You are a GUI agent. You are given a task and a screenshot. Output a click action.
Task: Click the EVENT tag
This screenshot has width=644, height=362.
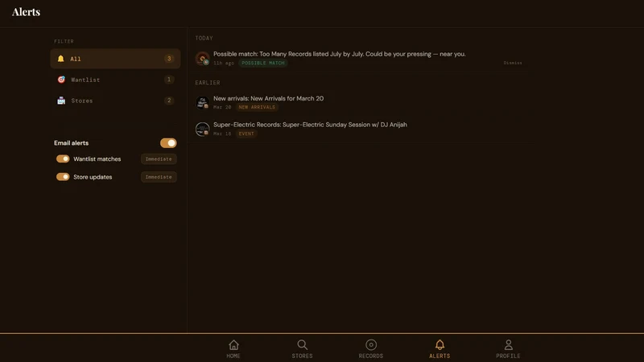click(x=246, y=134)
